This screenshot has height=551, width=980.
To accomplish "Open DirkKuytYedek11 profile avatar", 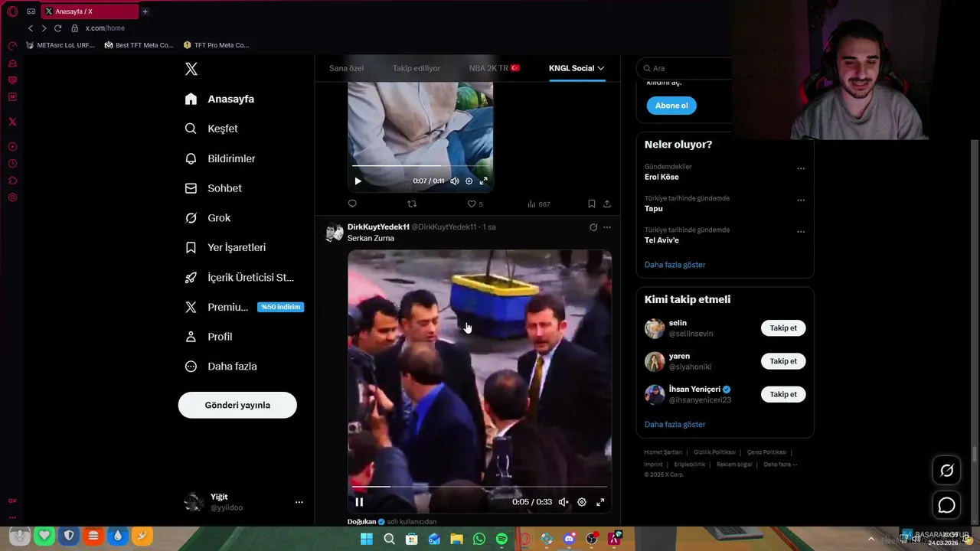I will click(x=335, y=233).
